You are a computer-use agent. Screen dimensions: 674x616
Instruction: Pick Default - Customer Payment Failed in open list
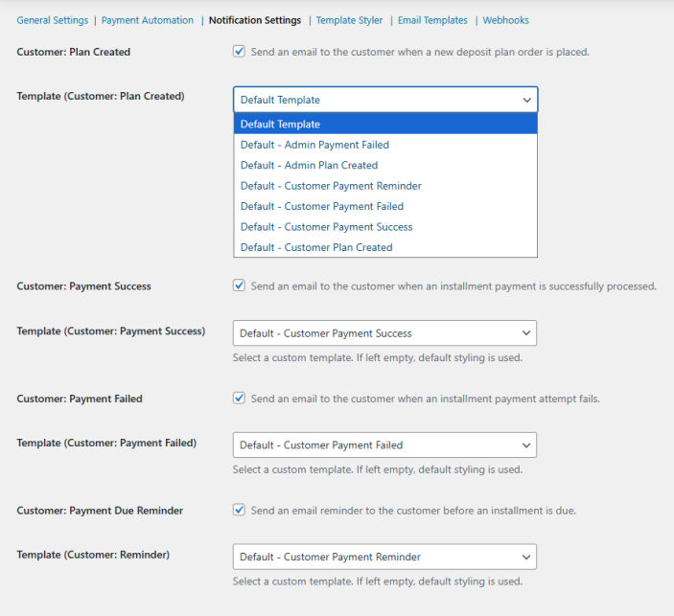click(385, 207)
